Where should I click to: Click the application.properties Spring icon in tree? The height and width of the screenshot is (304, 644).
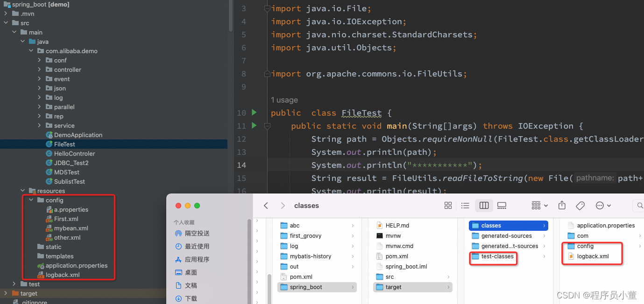[x=41, y=265]
